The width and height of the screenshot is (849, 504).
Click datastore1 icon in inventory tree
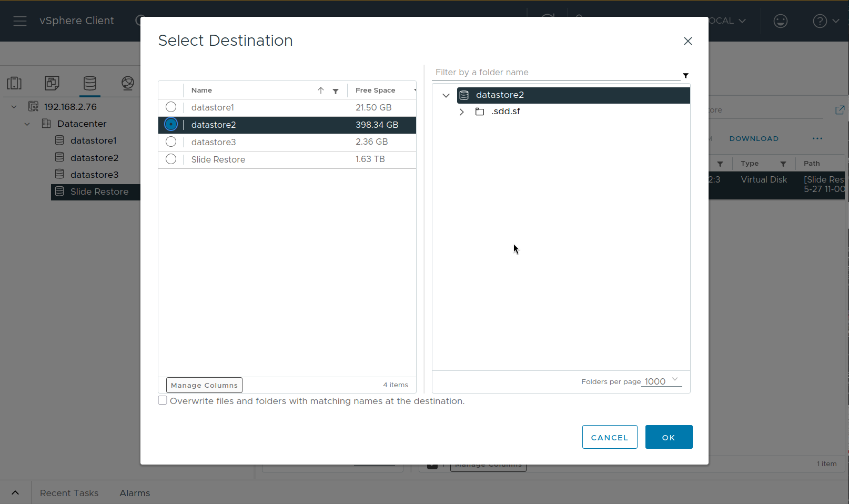(60, 140)
